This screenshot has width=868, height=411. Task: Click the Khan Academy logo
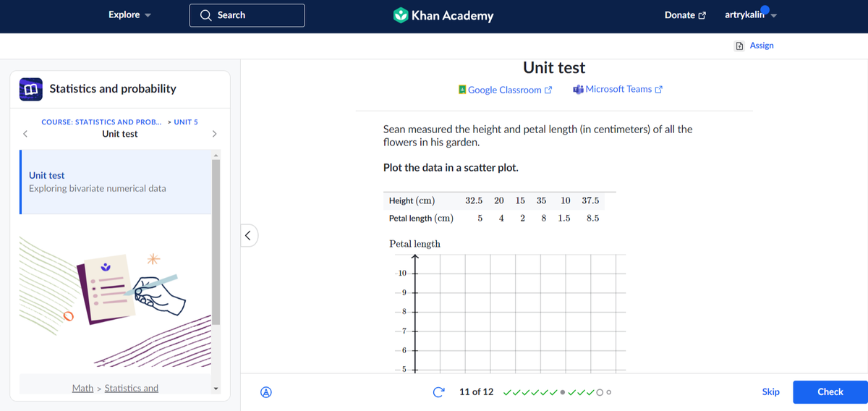tap(443, 15)
